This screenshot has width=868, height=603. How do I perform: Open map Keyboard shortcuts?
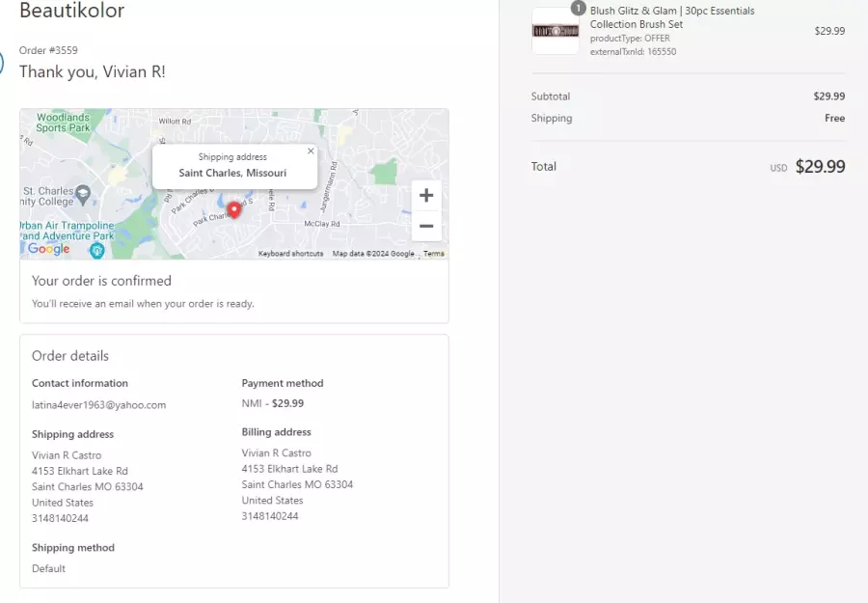290,254
